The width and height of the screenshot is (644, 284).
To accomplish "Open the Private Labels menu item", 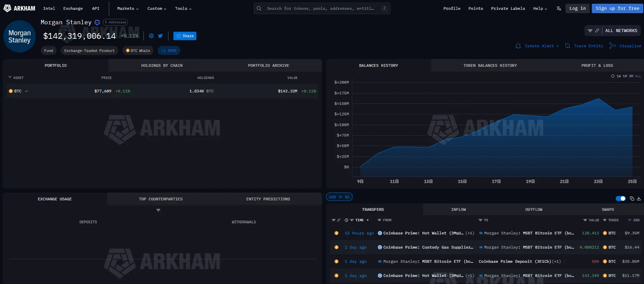I will 508,8.
